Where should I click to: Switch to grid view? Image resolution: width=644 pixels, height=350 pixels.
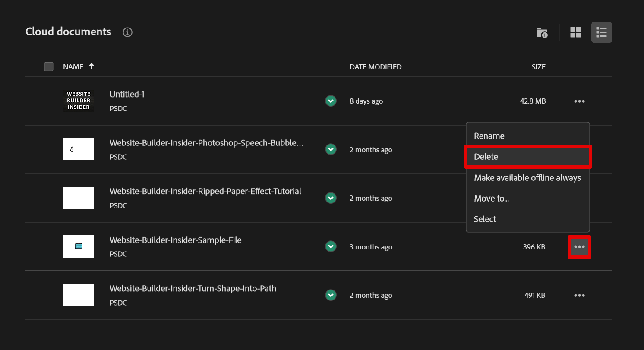click(575, 32)
